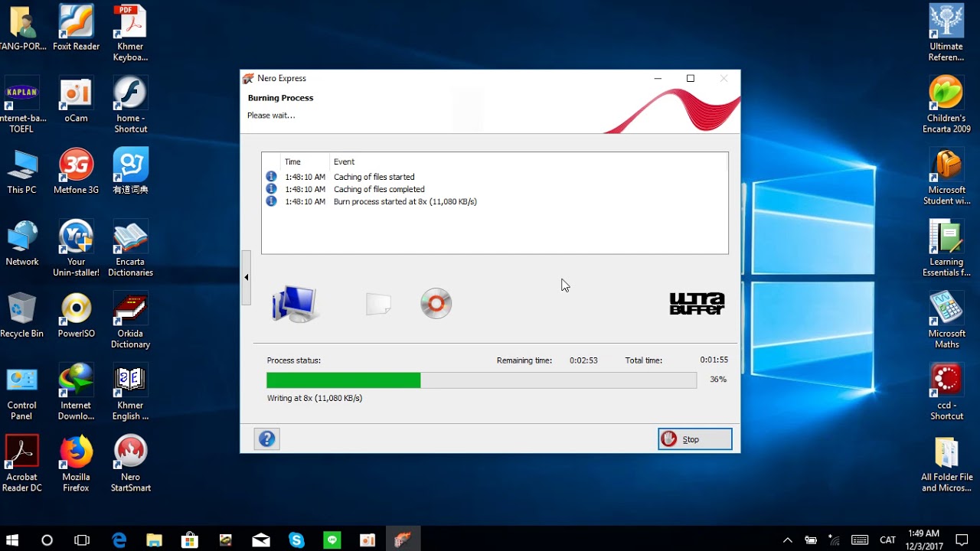This screenshot has height=551, width=980.
Task: Launch Your Uninstaller shortcut
Action: click(x=76, y=249)
